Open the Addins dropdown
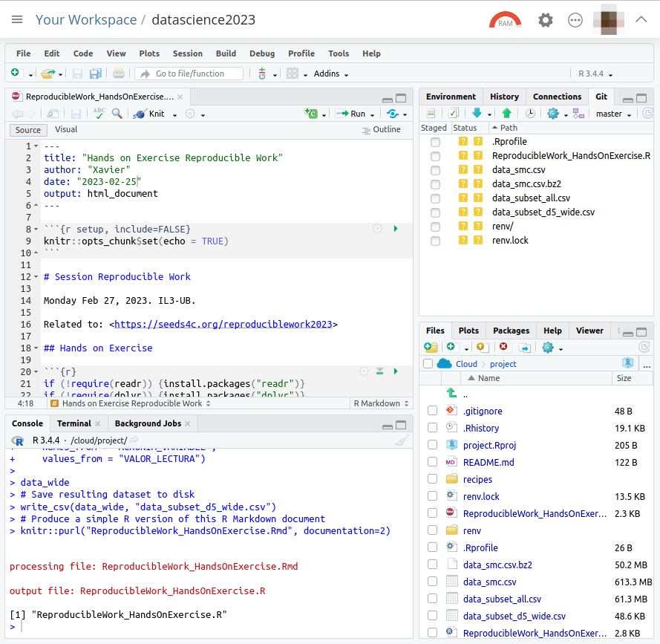660x644 pixels. pos(331,74)
